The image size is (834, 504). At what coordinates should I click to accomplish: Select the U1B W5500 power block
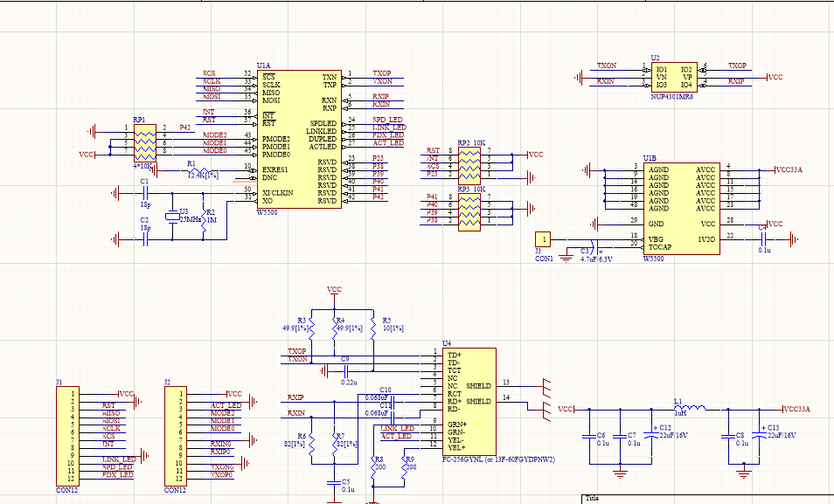681,209
